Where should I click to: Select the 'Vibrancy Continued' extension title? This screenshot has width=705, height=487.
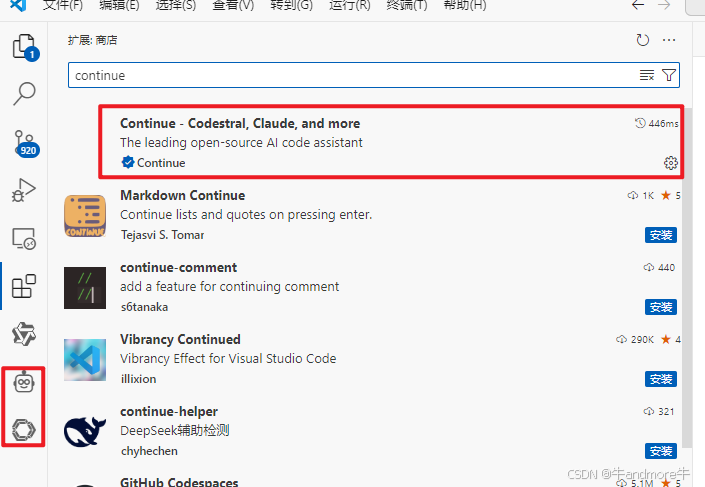180,339
